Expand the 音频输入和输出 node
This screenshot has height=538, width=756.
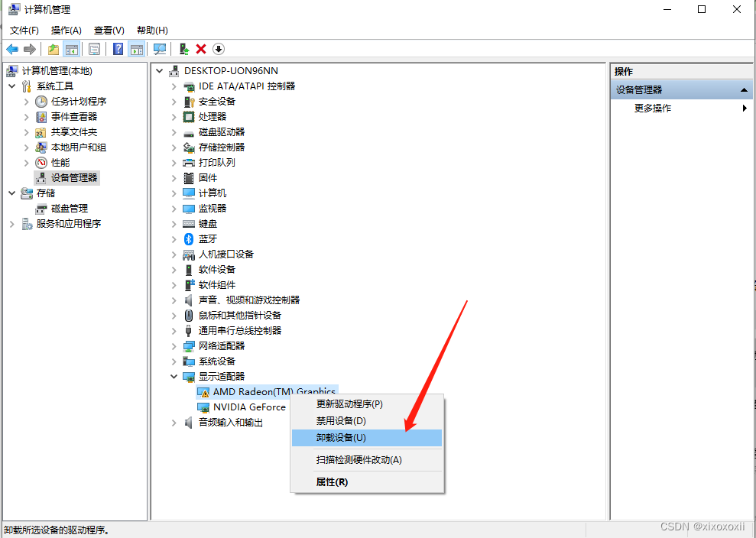pyautogui.click(x=174, y=423)
